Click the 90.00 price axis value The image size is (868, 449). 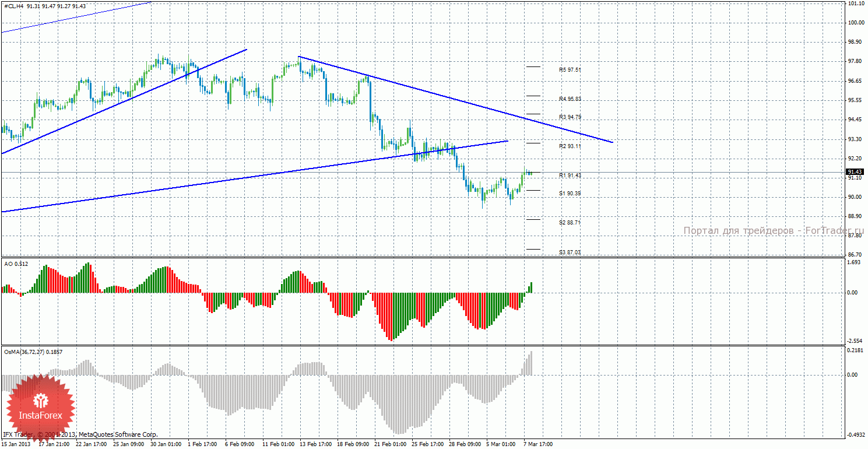coord(856,197)
